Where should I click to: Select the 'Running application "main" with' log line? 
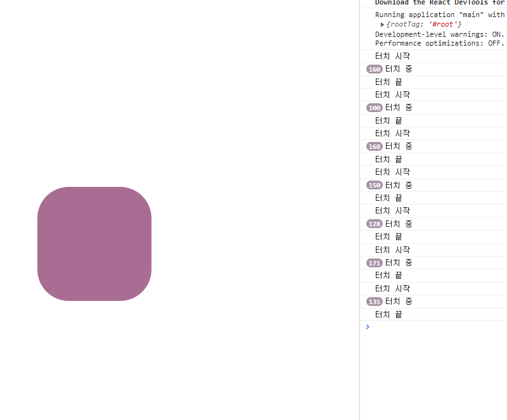pyautogui.click(x=440, y=15)
